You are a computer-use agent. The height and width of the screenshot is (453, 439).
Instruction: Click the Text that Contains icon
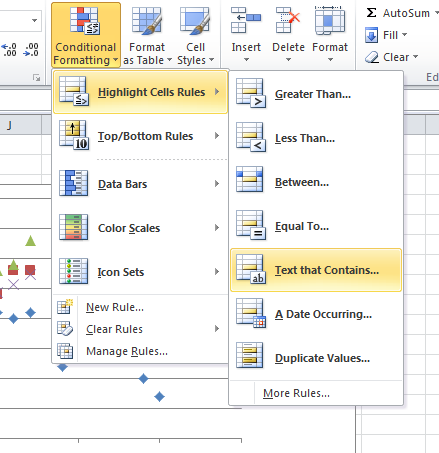(251, 269)
